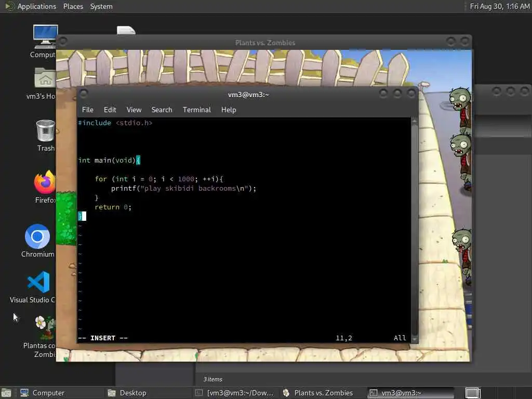Click the top zombie in Plants vs. Zombies
The image size is (532, 399).
point(460,110)
